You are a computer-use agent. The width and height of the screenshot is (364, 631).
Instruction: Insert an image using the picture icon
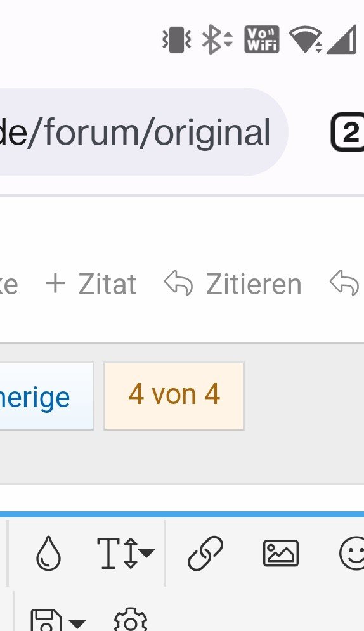(281, 554)
